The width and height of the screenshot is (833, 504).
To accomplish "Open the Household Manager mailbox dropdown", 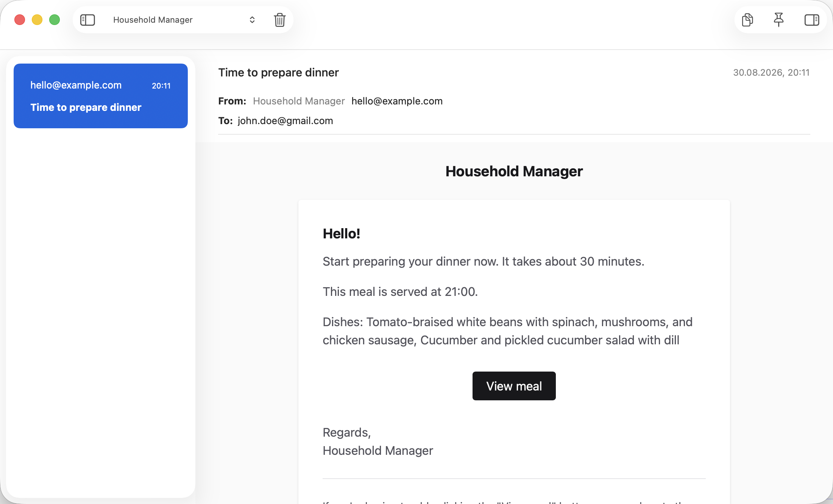I will [x=184, y=20].
